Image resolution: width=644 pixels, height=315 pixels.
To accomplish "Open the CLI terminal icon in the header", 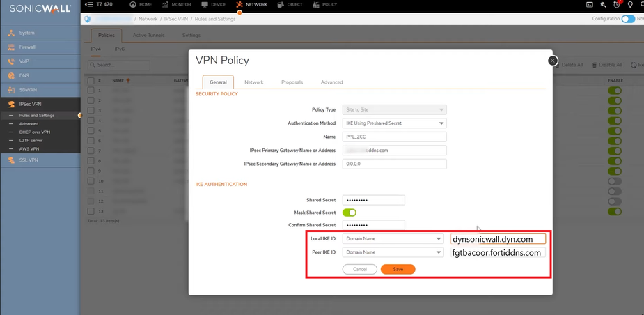I will pos(590,4).
